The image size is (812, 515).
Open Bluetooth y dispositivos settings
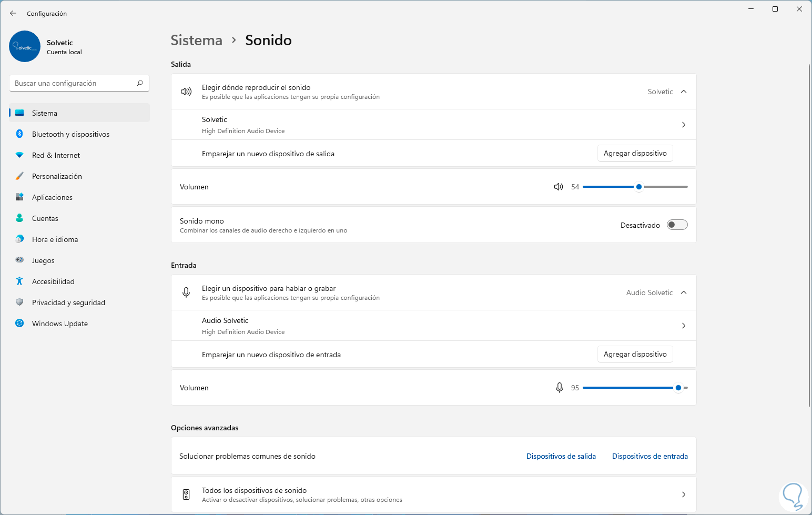(x=70, y=134)
